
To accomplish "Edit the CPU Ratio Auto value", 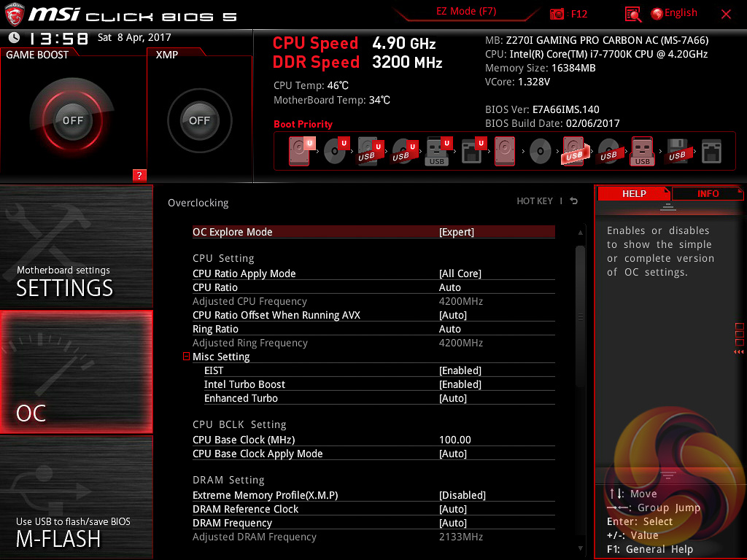I will pyautogui.click(x=449, y=287).
